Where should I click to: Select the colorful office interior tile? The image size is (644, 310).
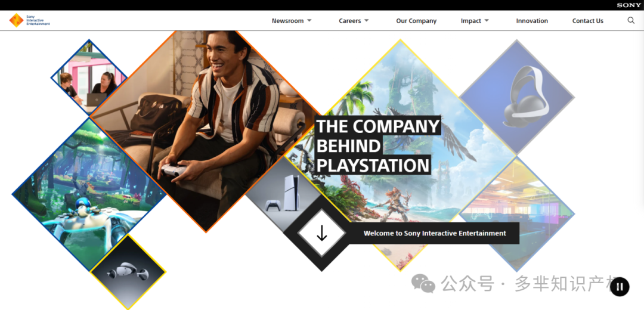[x=516, y=214]
